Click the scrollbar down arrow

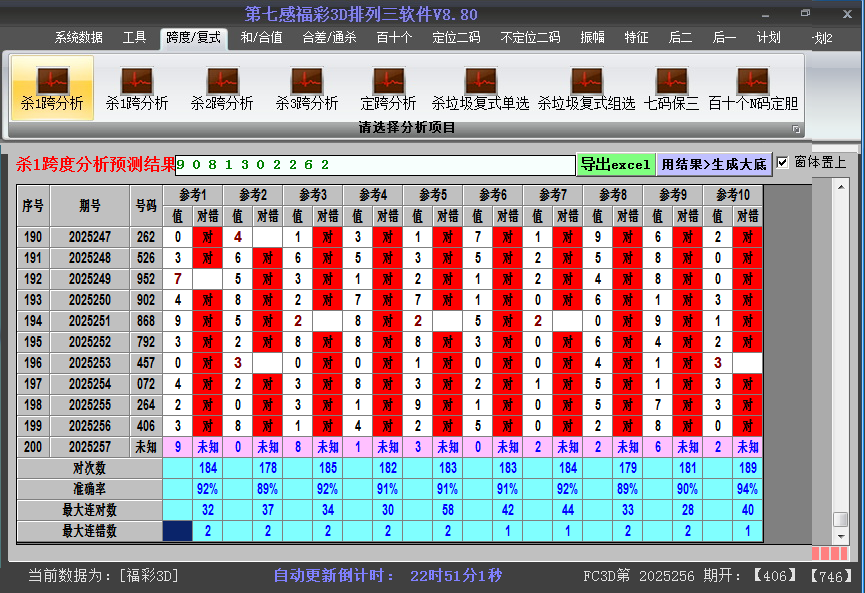point(841,536)
